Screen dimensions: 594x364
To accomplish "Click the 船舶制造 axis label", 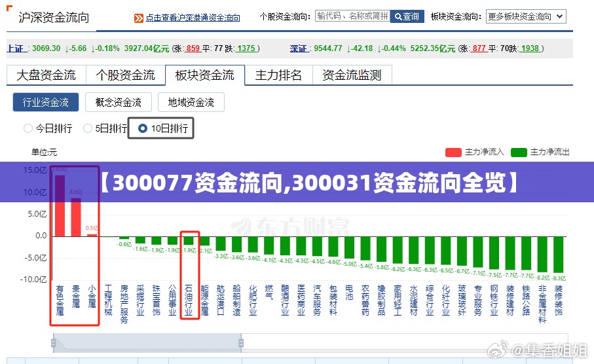I will (x=237, y=300).
